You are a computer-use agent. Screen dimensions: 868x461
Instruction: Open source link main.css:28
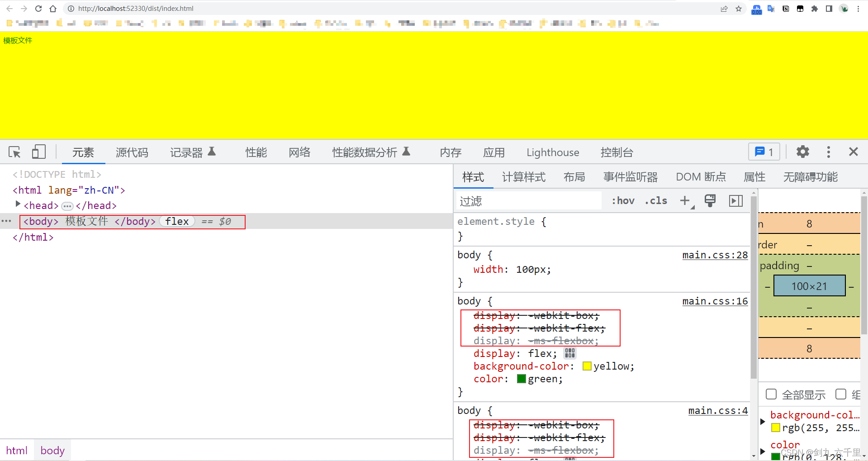click(x=715, y=255)
